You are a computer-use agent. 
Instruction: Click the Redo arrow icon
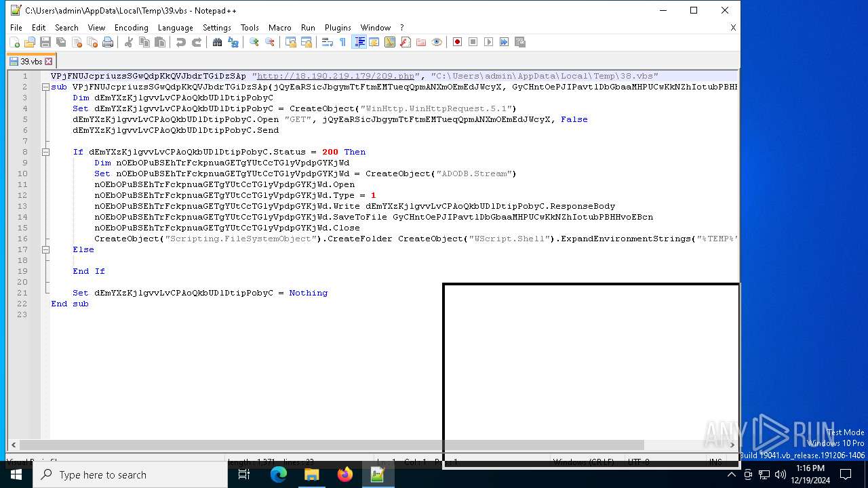tap(196, 42)
